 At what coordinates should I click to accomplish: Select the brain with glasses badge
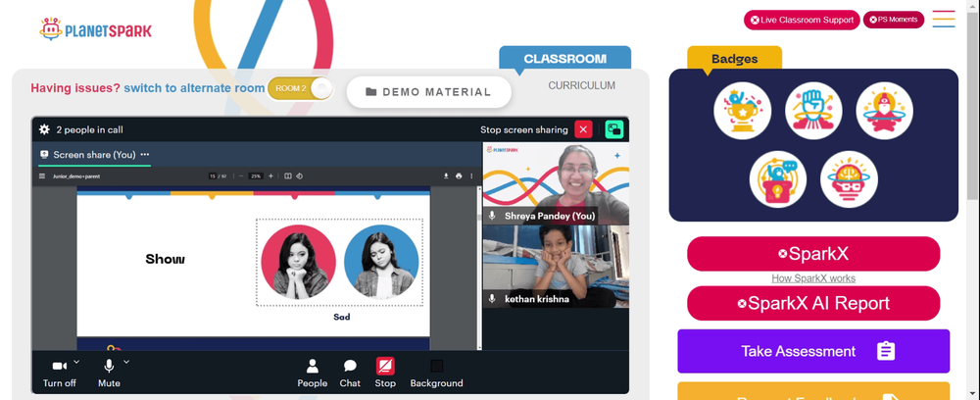[850, 179]
